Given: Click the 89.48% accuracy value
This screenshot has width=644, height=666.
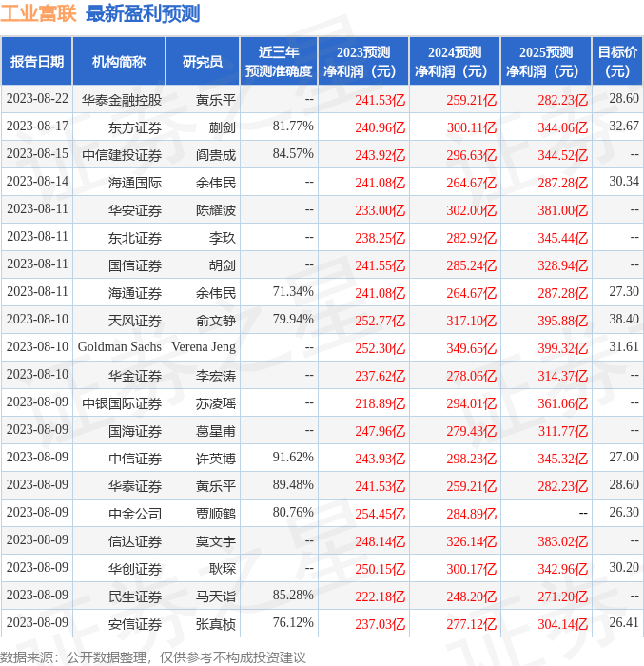Looking at the screenshot, I should click(293, 485).
